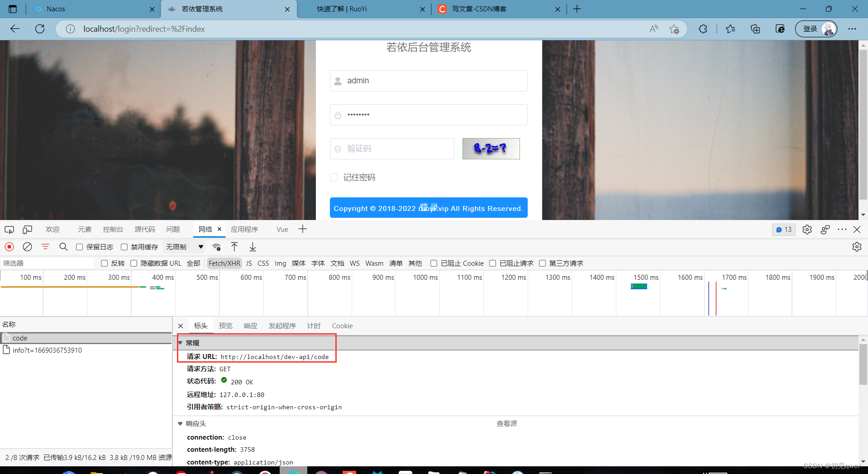Switch to the 控制台 DevTools tab
Viewport: 868px width, 474px height.
point(113,230)
